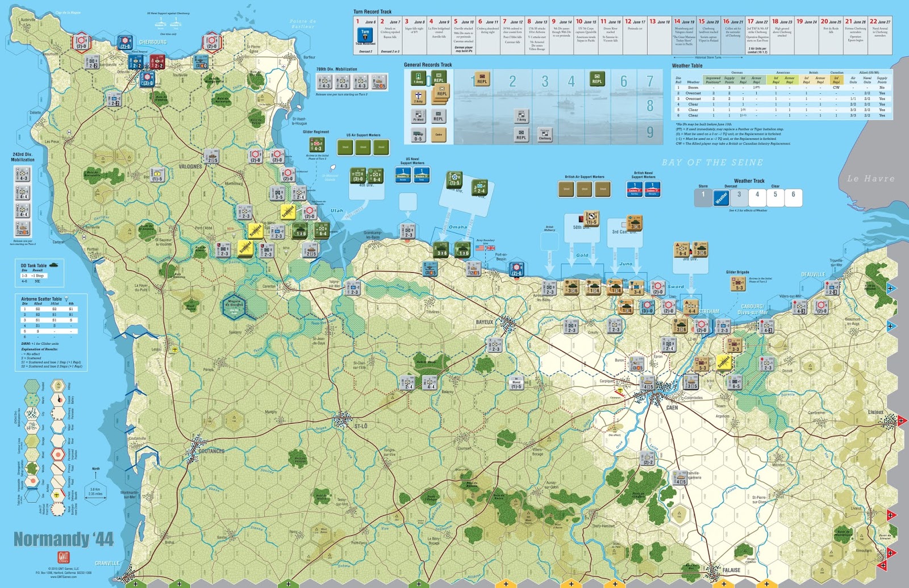Pick the blue (2)-0 counter beside the Cherbourg label
The width and height of the screenshot is (909, 588).
point(124,43)
